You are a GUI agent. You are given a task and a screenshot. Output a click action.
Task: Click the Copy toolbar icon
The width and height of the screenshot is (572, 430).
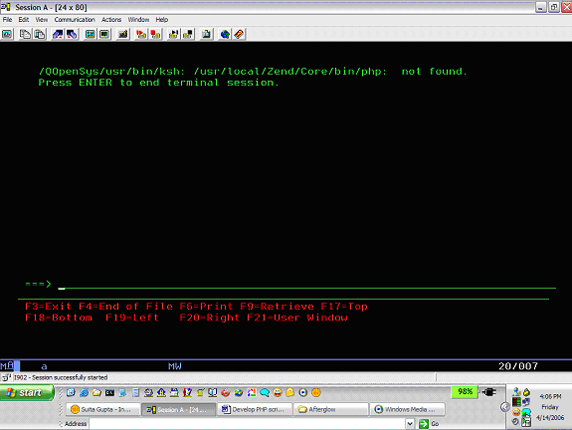tap(25, 35)
